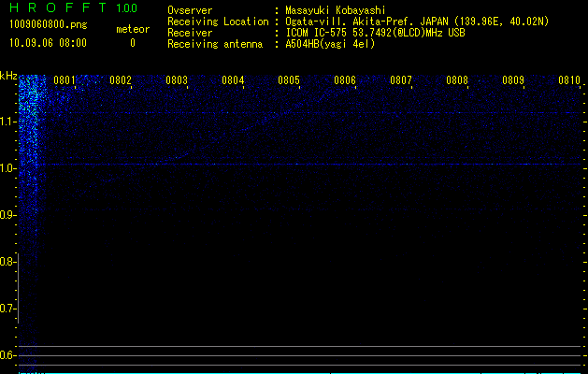Click the 0.7 frequency axis label
Image resolution: width=588 pixels, height=374 pixels.
7,309
